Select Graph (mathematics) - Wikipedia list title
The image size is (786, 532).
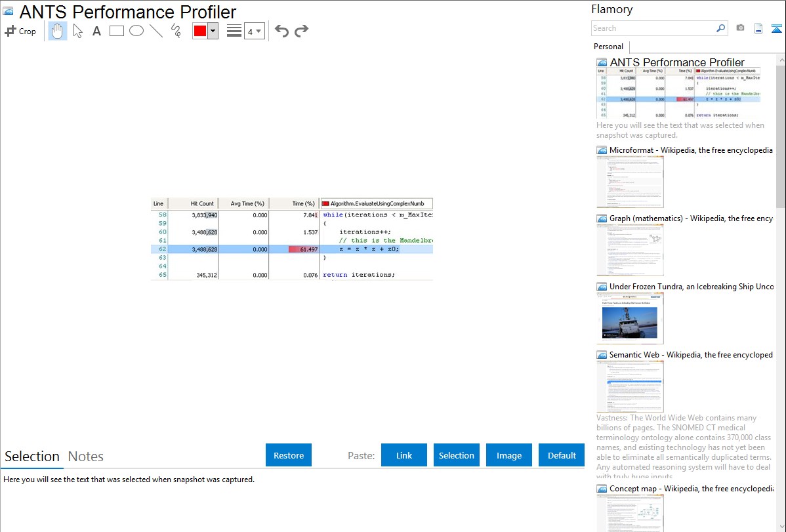691,218
